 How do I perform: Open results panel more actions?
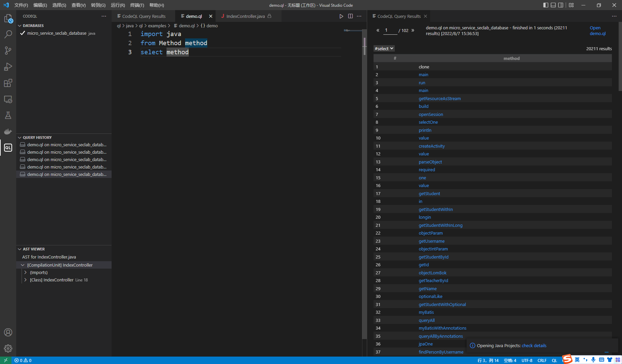coord(614,16)
